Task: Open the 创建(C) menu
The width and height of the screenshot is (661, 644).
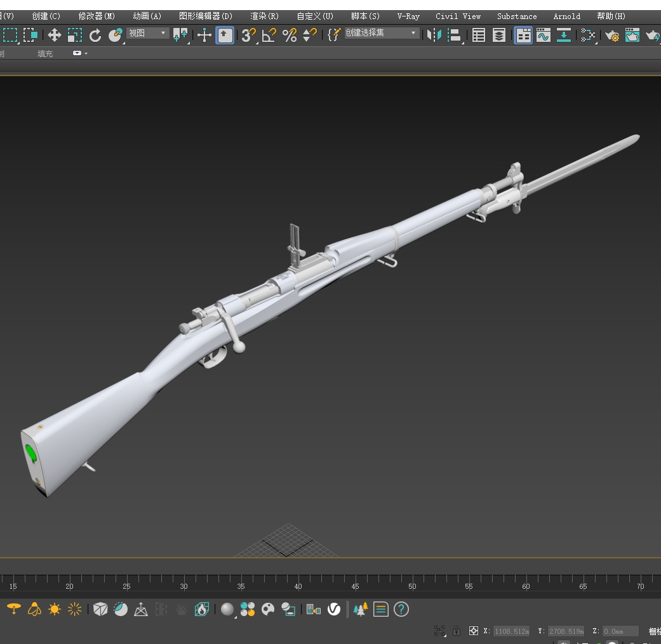Action: [46, 16]
